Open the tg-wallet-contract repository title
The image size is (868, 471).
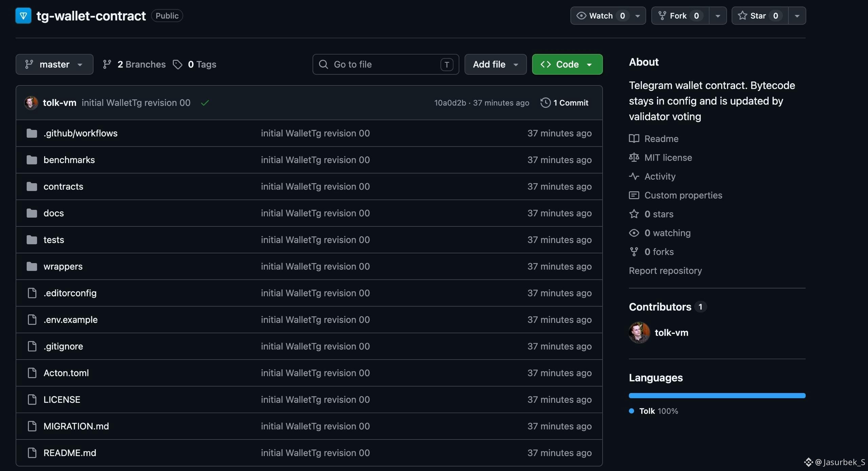tap(91, 16)
